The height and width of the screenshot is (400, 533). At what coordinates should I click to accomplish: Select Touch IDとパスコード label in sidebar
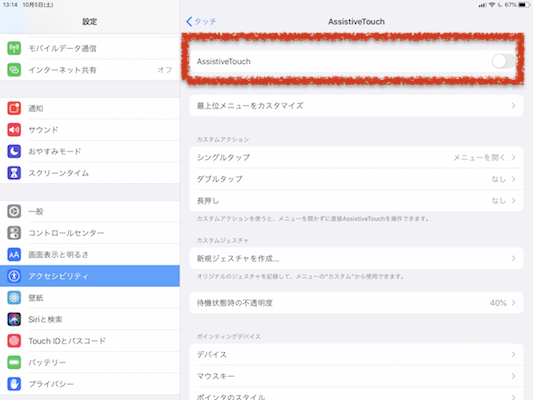click(67, 341)
